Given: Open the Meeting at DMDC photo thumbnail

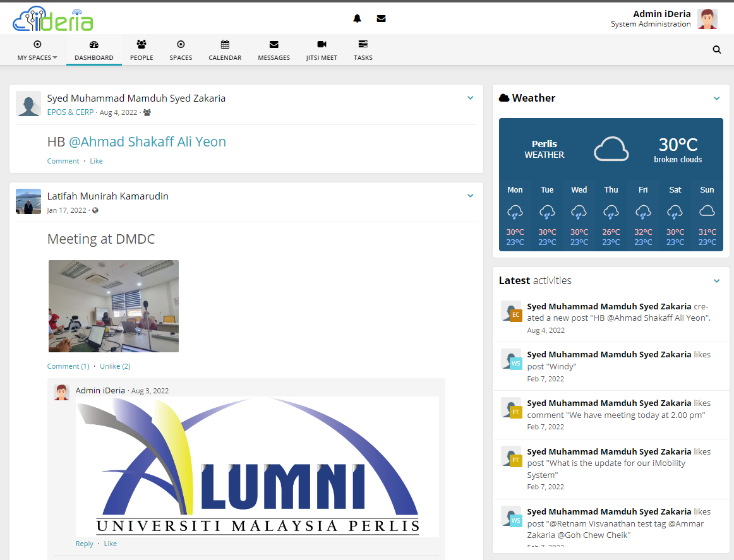Looking at the screenshot, I should coord(114,306).
